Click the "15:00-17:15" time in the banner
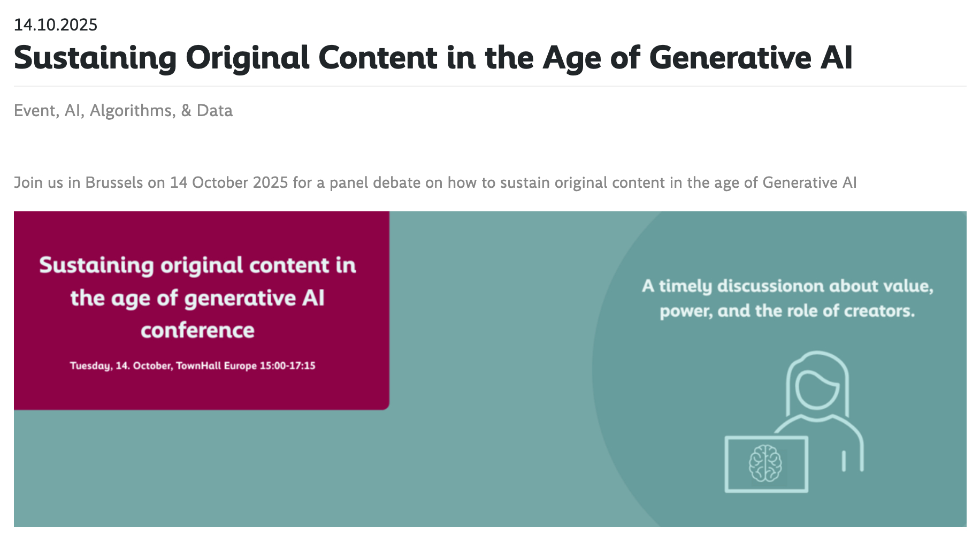Image resolution: width=980 pixels, height=535 pixels. coord(288,366)
